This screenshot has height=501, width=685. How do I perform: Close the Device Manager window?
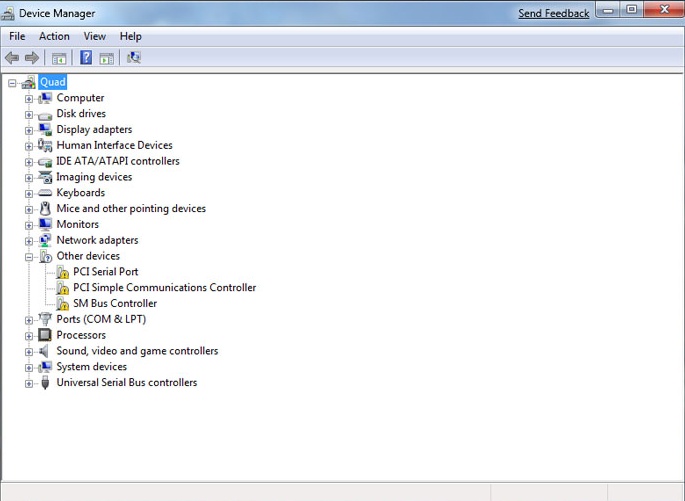(x=664, y=9)
